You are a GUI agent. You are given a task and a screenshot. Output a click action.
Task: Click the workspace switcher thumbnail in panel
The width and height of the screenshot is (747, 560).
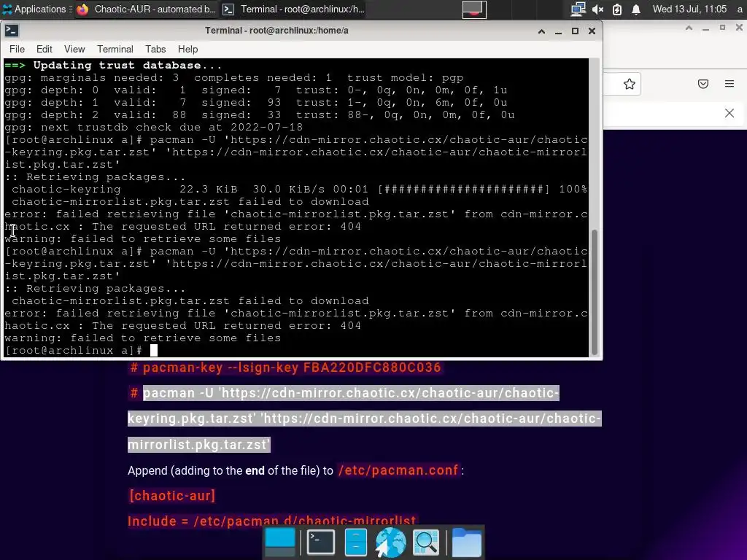[474, 9]
